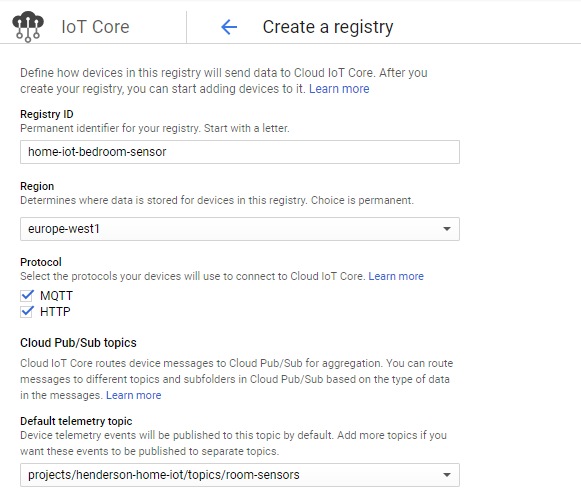Click the Default telemetry topic label

click(76, 421)
